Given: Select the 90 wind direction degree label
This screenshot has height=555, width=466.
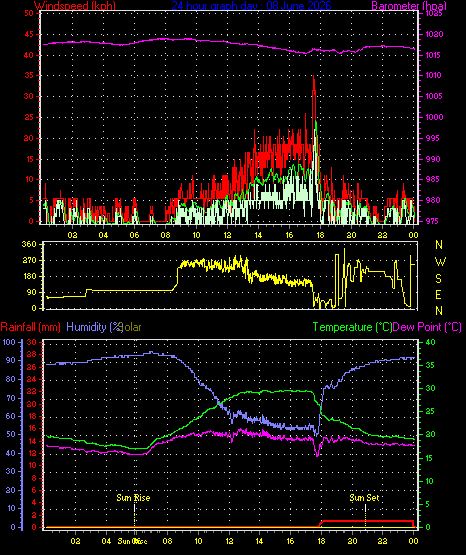Looking at the screenshot, I should coord(31,292).
